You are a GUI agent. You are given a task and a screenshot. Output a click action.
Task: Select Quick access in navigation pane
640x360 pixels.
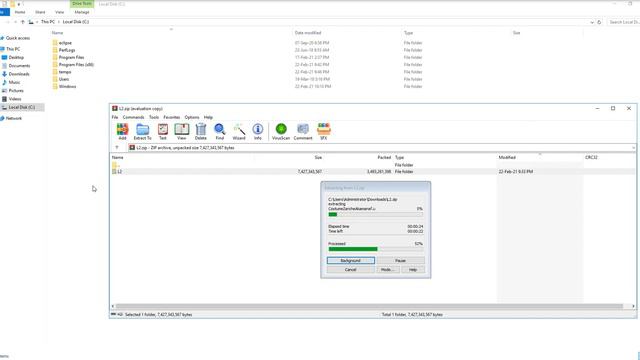(x=18, y=38)
